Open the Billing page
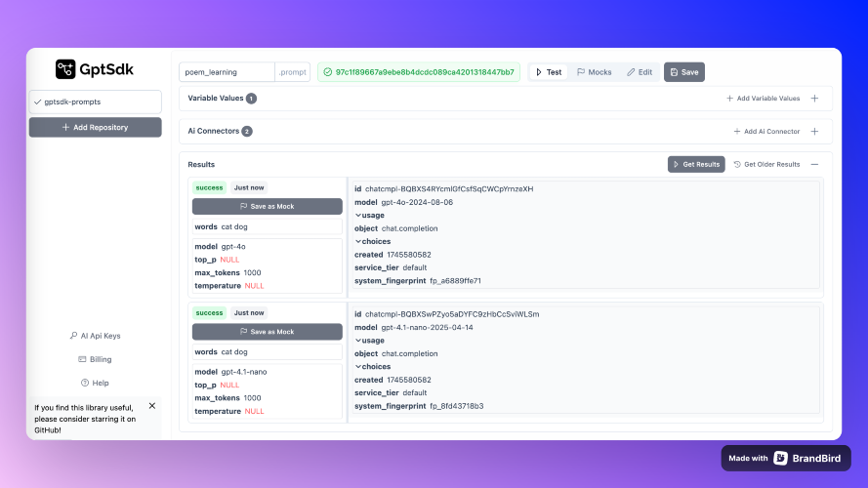The image size is (868, 488). [96, 359]
